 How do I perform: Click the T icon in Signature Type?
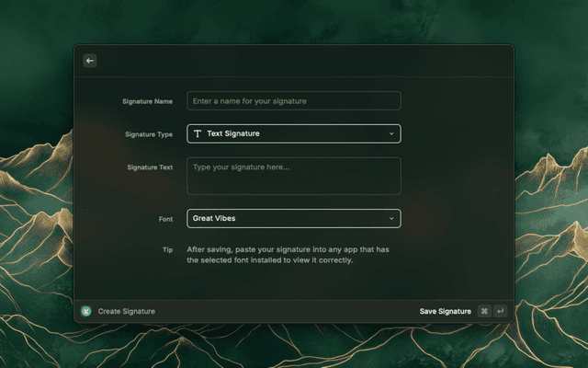coord(197,134)
